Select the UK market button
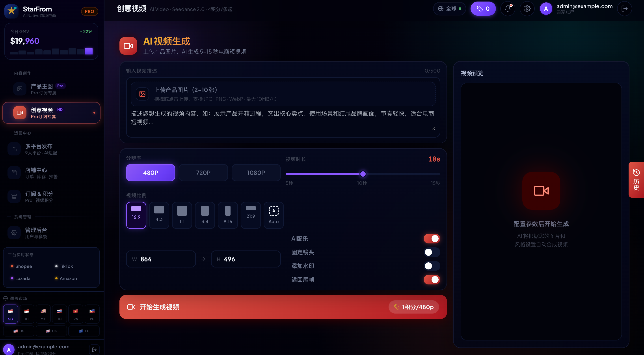 (x=51, y=331)
